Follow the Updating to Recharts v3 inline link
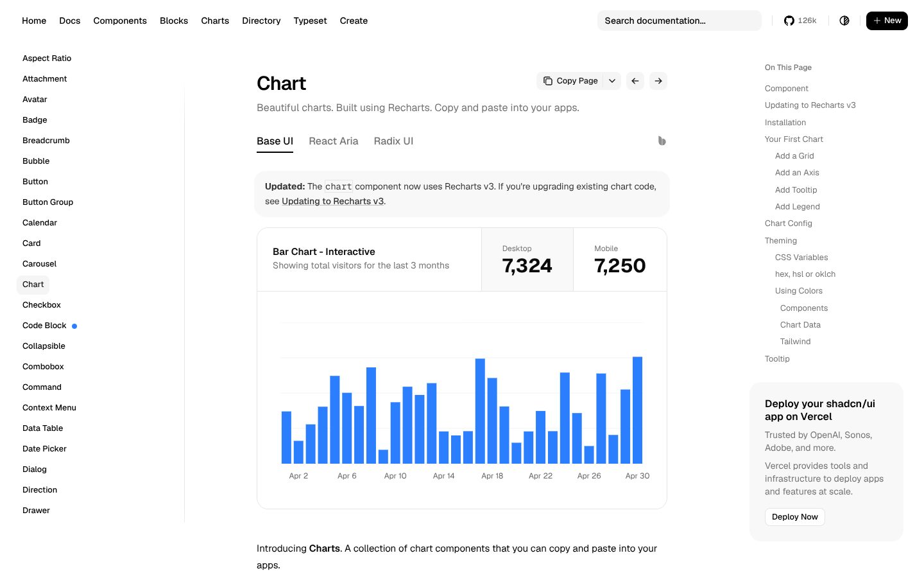This screenshot has height=578, width=924. (332, 201)
